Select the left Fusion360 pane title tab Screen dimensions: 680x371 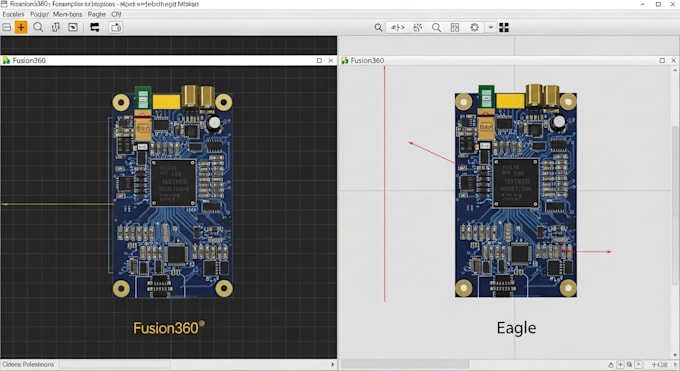[29, 60]
